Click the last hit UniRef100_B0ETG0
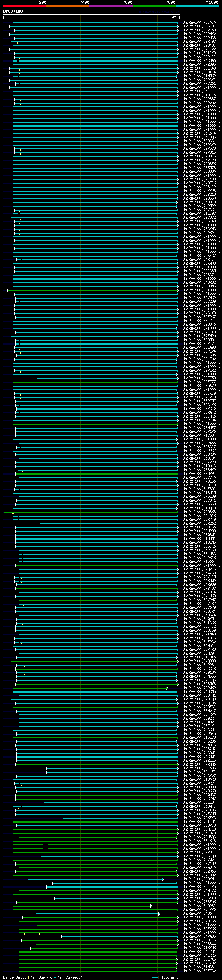The width and height of the screenshot is (222, 980). click(199, 971)
